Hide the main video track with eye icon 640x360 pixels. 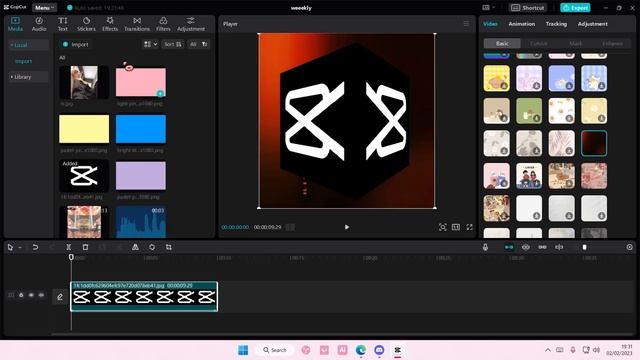click(x=31, y=295)
